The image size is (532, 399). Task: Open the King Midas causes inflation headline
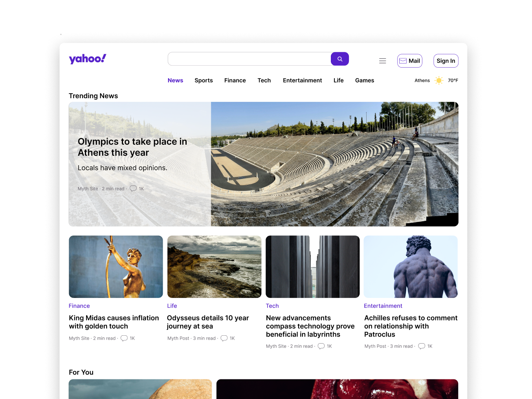click(x=114, y=322)
